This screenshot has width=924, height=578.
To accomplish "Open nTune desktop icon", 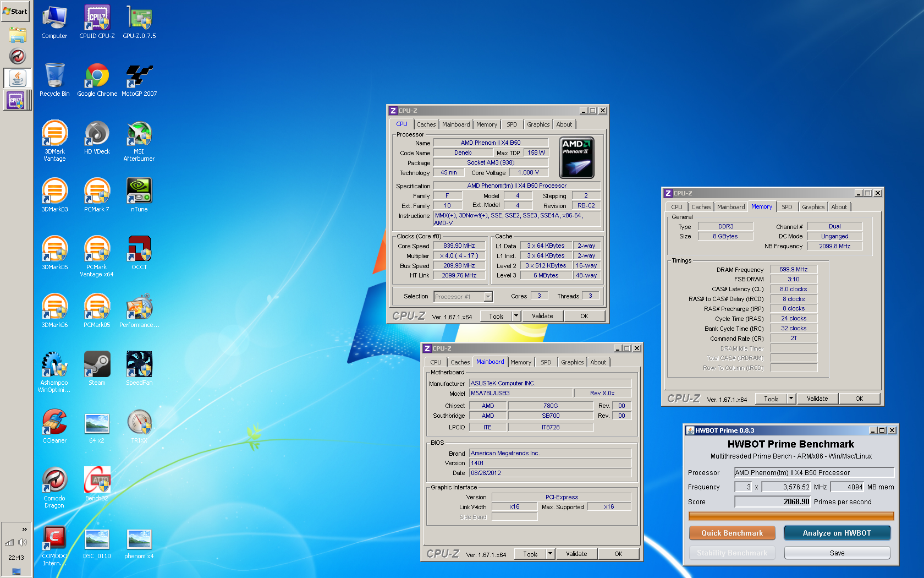I will (x=139, y=195).
